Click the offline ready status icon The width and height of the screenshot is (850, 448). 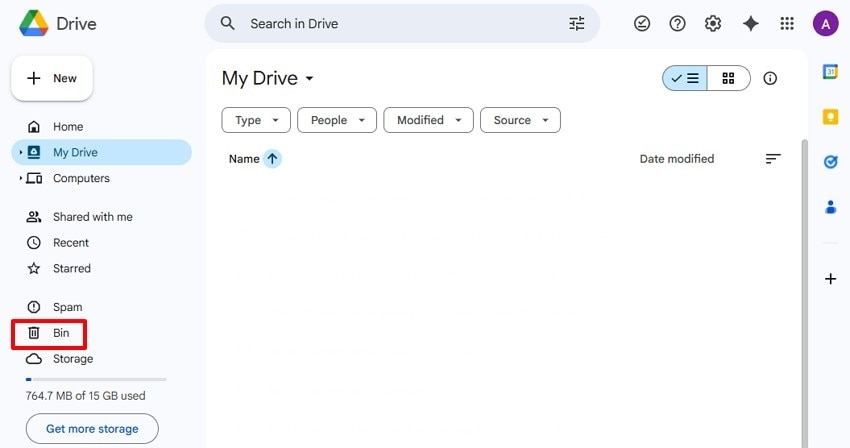[x=642, y=23]
